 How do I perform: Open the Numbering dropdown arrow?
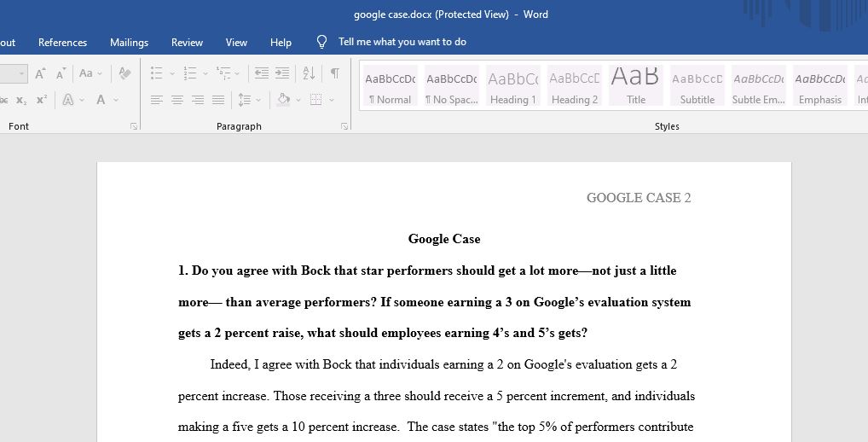[x=205, y=73]
